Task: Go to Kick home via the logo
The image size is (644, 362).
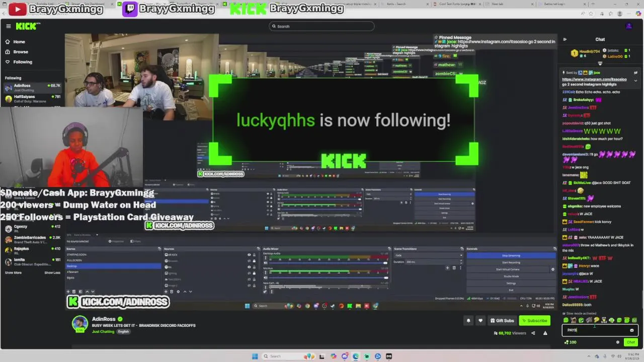Action: (26, 26)
